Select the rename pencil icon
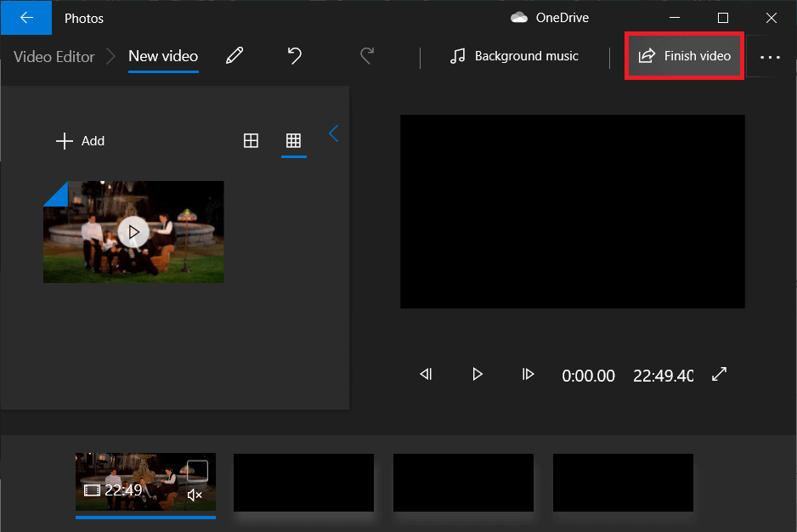Screen dimensions: 797x532 pyautogui.click(x=235, y=54)
